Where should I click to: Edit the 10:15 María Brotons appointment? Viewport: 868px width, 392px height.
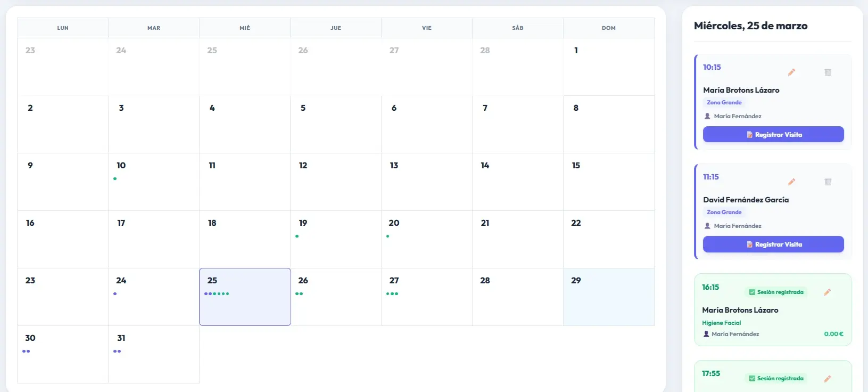click(x=791, y=72)
